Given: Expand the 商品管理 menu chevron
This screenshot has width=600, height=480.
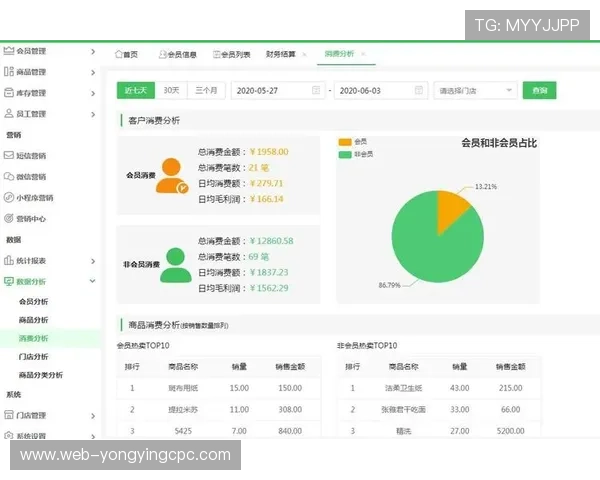Looking at the screenshot, I should click(x=93, y=72).
